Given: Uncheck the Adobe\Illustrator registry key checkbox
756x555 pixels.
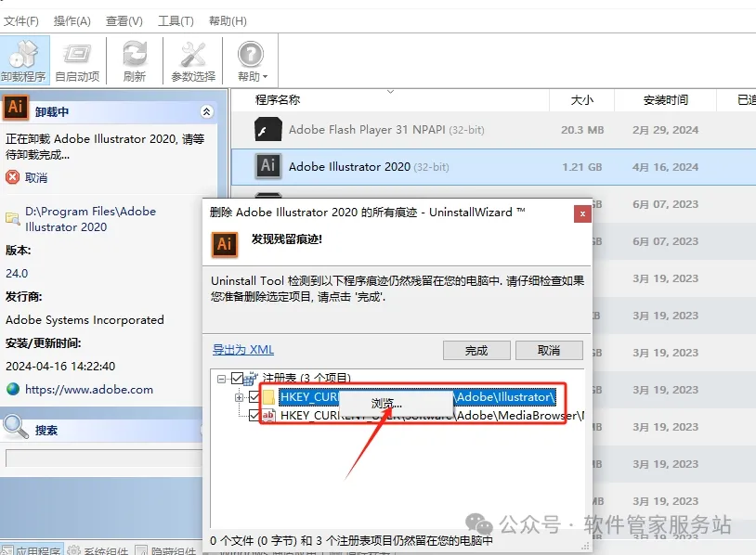Looking at the screenshot, I should (254, 397).
